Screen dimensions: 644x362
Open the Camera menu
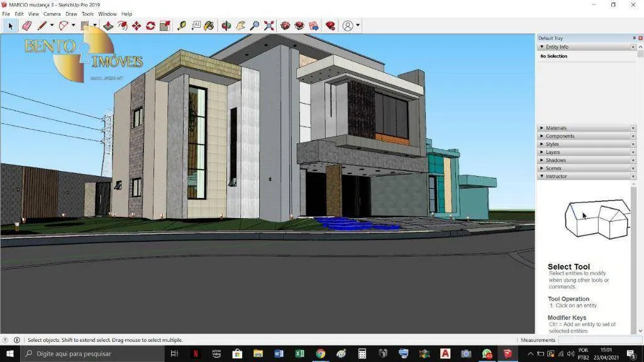[x=52, y=14]
